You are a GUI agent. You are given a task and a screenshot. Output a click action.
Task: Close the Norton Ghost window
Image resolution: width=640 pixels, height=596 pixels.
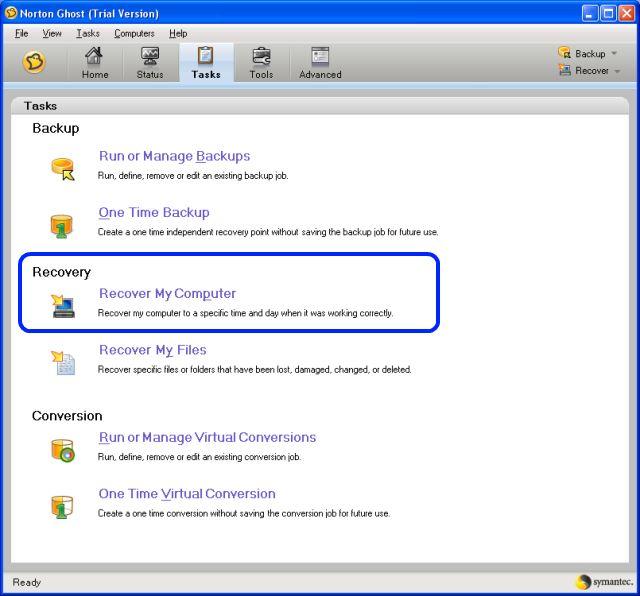[x=627, y=13]
